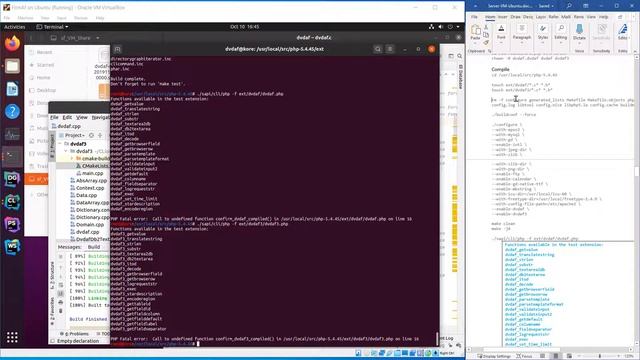The image size is (640, 360).
Task: Expand the Clipboard dialog launcher in Word
Action: click(x=489, y=51)
